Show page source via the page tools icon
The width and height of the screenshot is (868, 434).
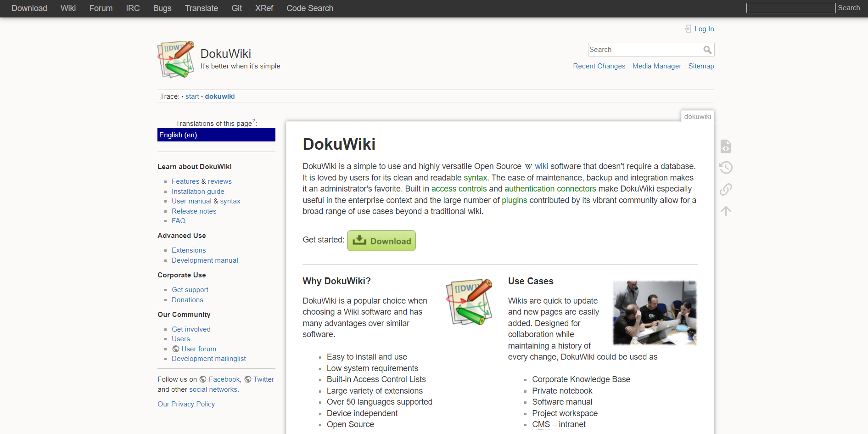[726, 147]
